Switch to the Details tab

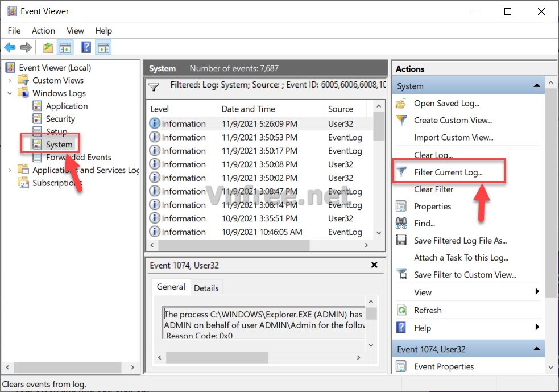pyautogui.click(x=206, y=288)
